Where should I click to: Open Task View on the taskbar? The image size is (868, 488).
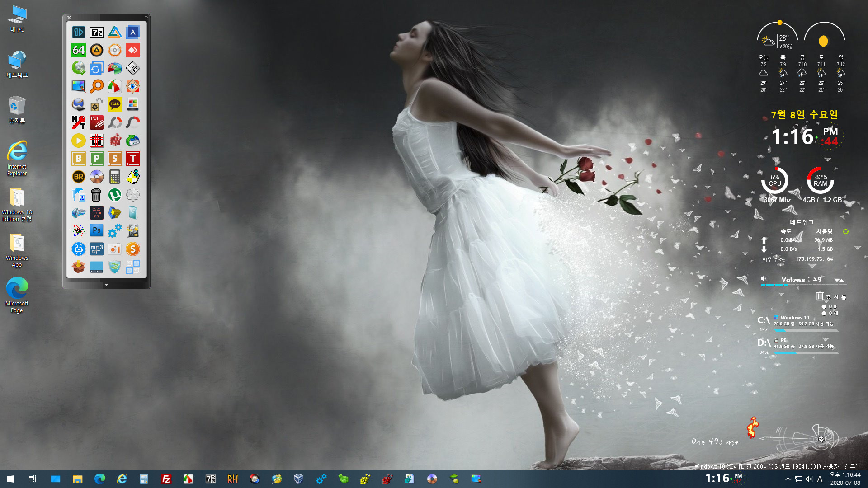[x=33, y=479]
